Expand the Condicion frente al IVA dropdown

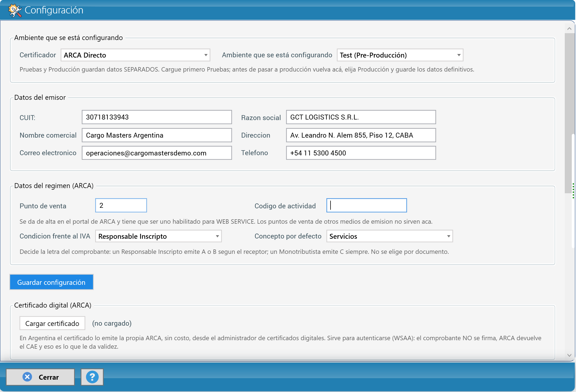coord(159,236)
